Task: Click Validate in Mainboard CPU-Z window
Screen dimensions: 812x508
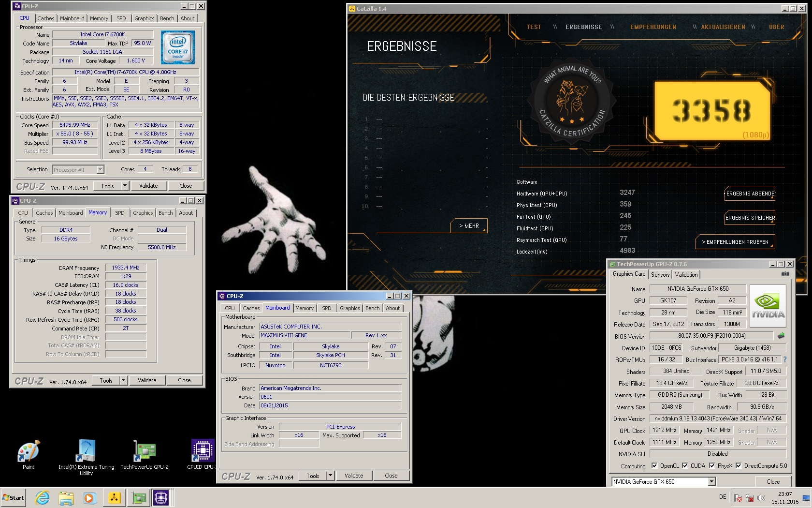Action: click(x=354, y=476)
